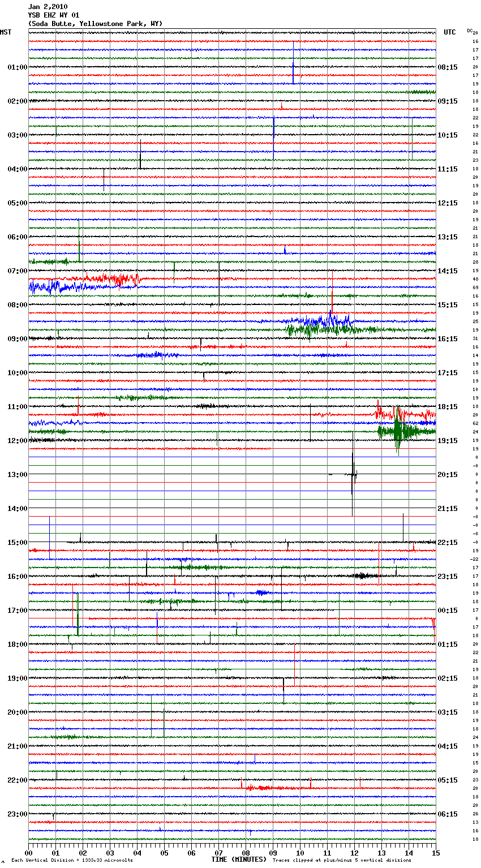Viewport: 481px width, 868px height.
Task: Click the "DC" column heading
Action: (470, 31)
